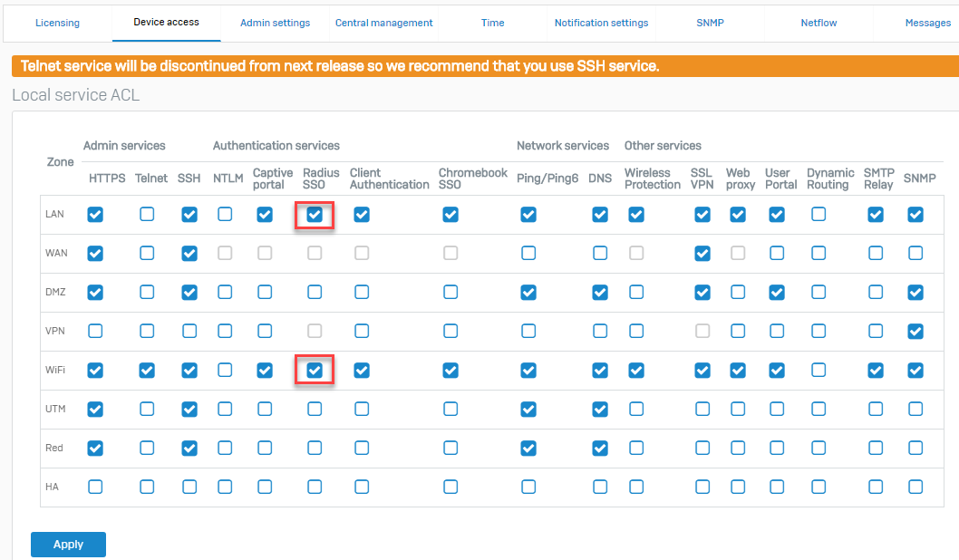Select the Notification settings tab
The image size is (959, 560).
[x=601, y=22]
